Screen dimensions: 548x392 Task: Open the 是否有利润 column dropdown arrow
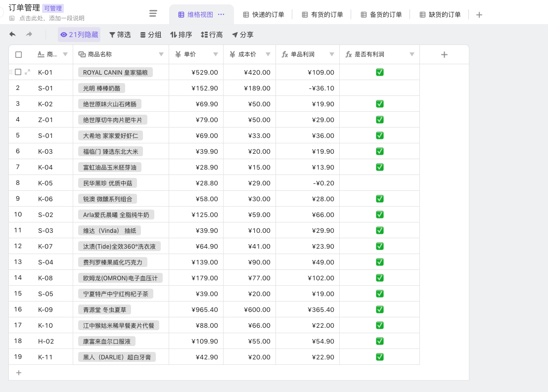click(x=411, y=54)
